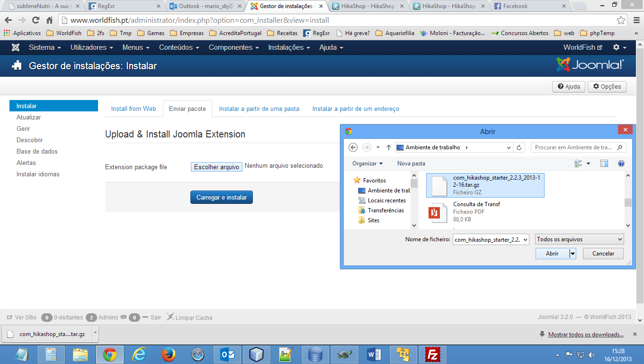This screenshot has height=364, width=644.
Task: Click the split arrow beside the Abrir button
Action: coord(572,254)
